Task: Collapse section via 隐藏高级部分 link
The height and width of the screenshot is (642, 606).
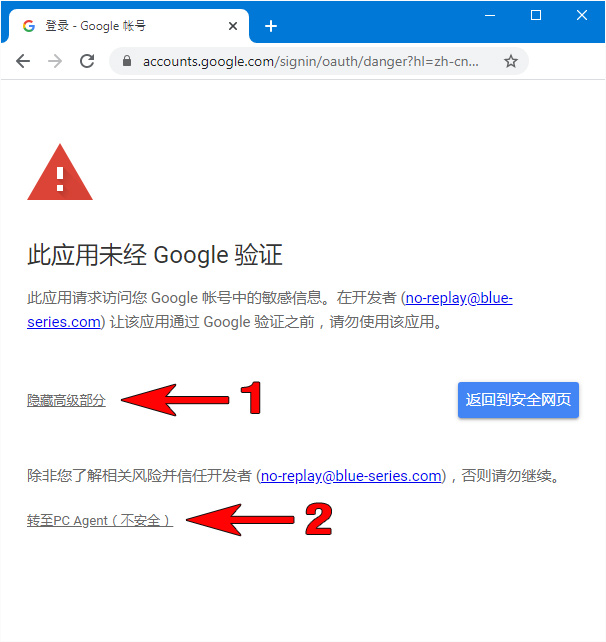Action: tap(66, 400)
